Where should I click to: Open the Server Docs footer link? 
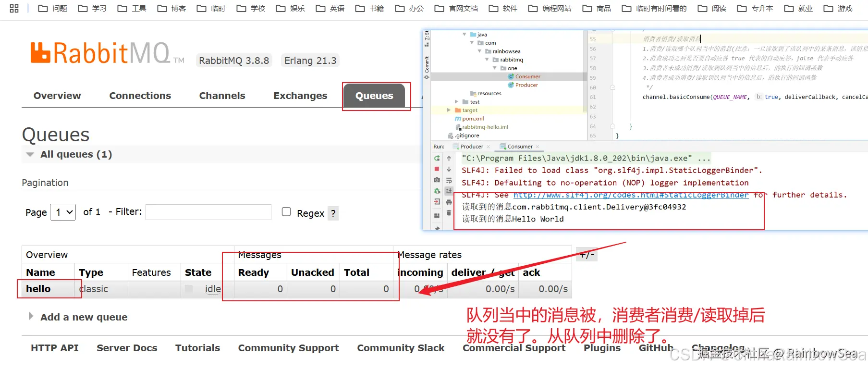127,348
